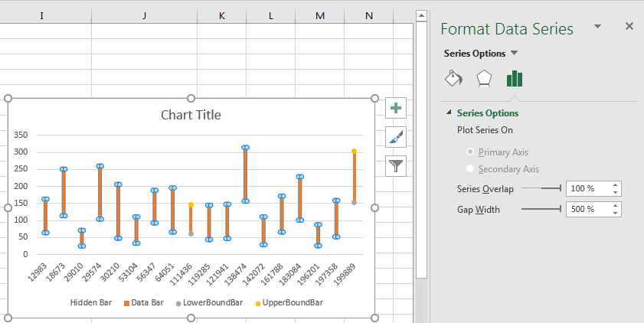Select column N header

369,15
